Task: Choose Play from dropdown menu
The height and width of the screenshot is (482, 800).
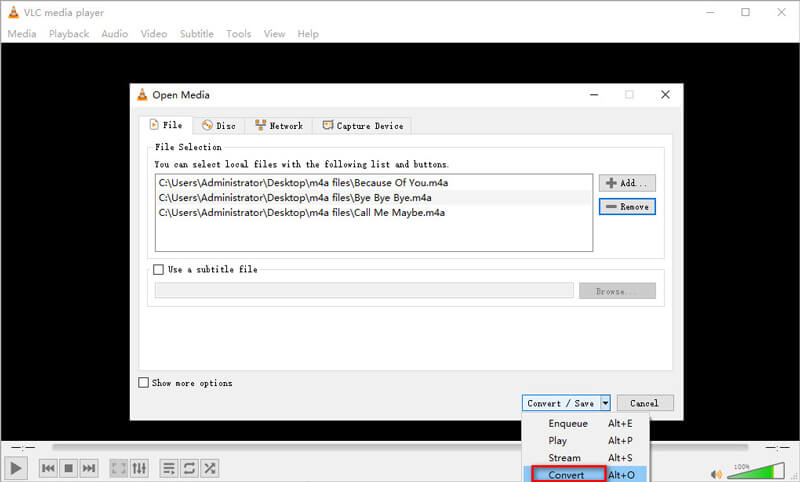Action: (x=586, y=441)
